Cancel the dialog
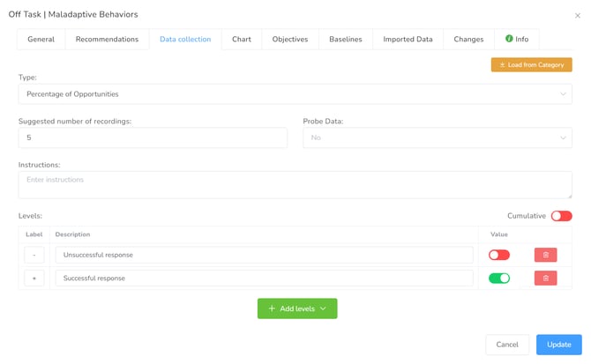591x364 pixels. click(x=506, y=345)
